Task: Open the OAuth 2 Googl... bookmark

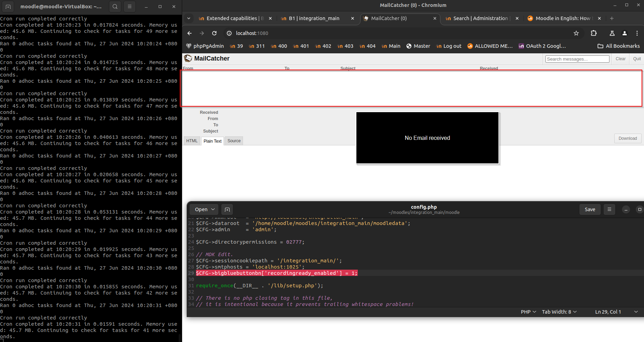Action: [x=542, y=46]
